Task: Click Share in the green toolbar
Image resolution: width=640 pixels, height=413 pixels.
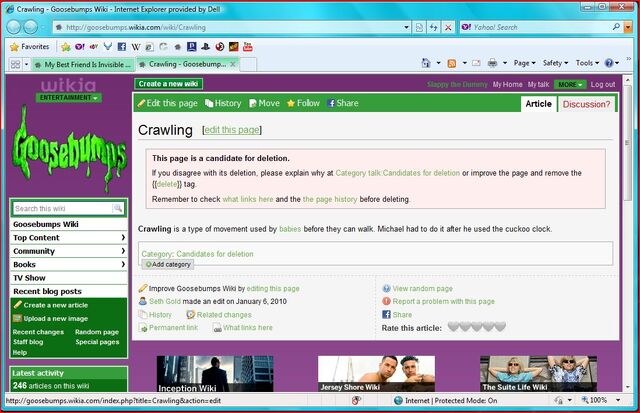Action: pos(343,103)
